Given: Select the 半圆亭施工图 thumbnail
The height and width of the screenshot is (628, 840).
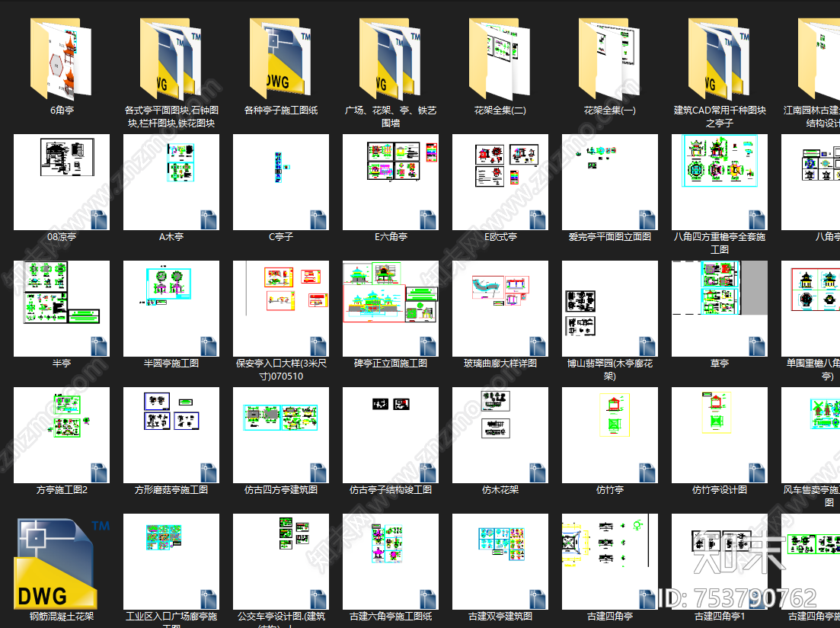Looking at the screenshot, I should click(x=171, y=309).
